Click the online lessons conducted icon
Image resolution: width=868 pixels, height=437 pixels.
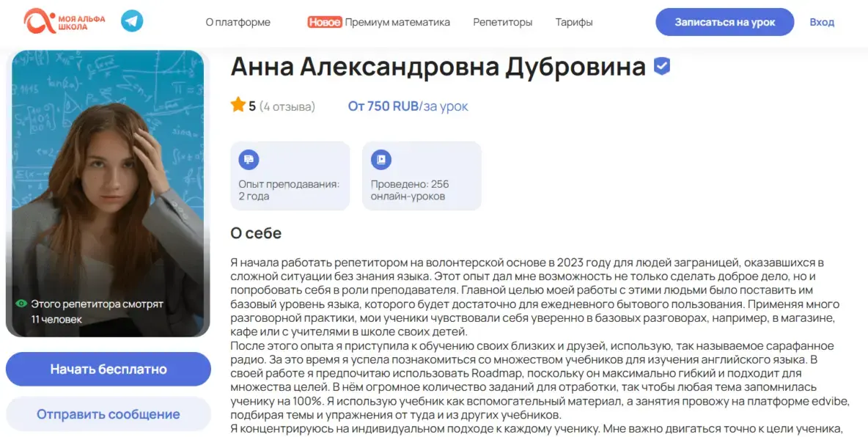(380, 159)
